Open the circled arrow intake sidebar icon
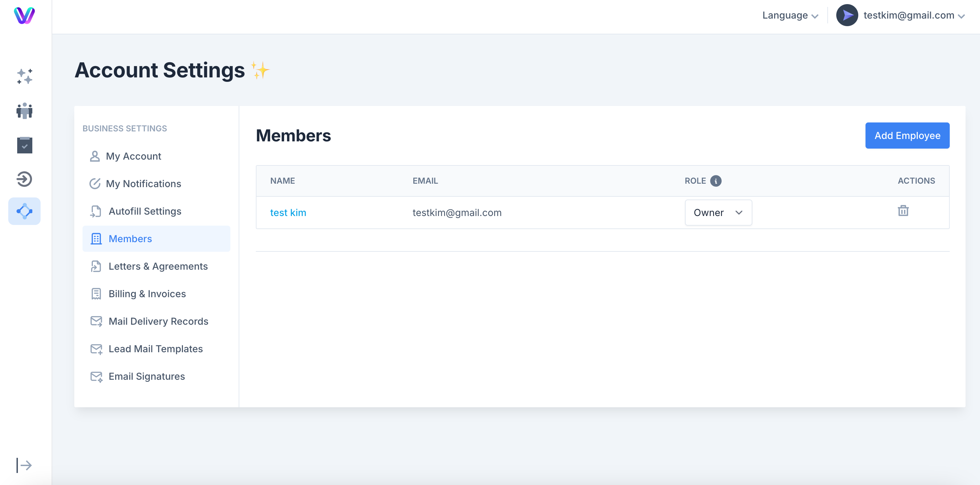This screenshot has width=980, height=485. point(24,179)
